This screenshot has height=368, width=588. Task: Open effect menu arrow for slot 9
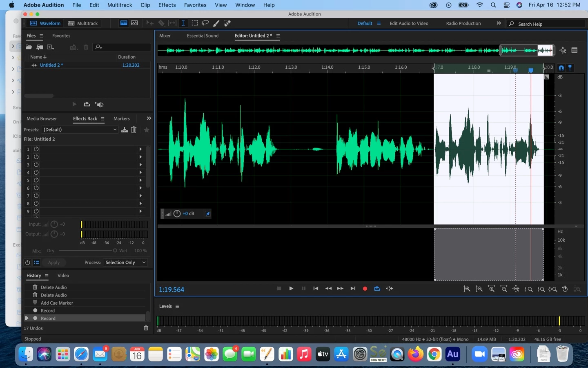click(x=140, y=211)
